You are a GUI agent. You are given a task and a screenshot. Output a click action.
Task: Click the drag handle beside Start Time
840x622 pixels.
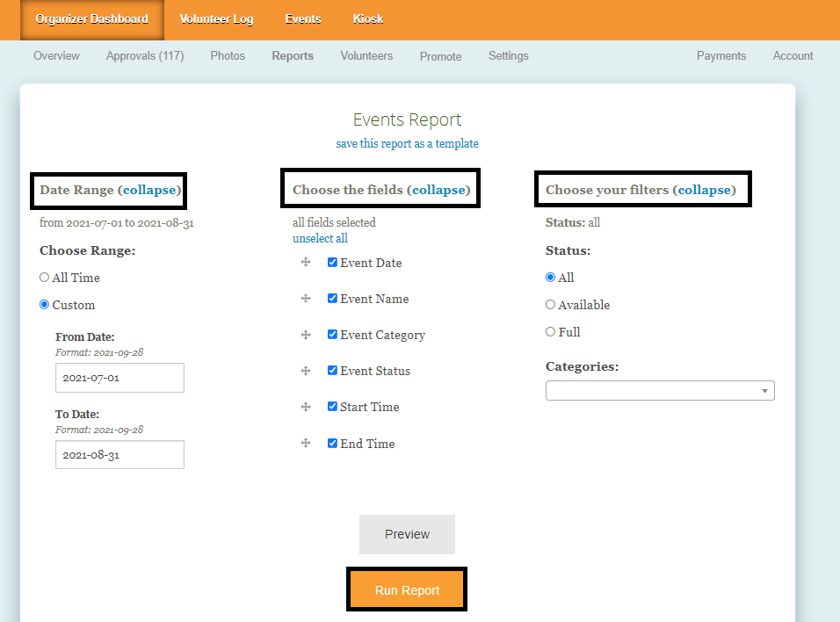click(306, 407)
